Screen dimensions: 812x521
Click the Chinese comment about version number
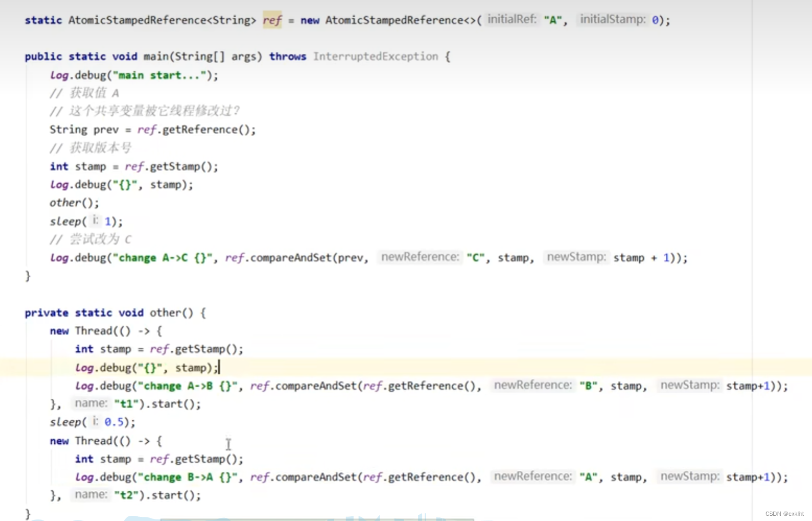(92, 148)
